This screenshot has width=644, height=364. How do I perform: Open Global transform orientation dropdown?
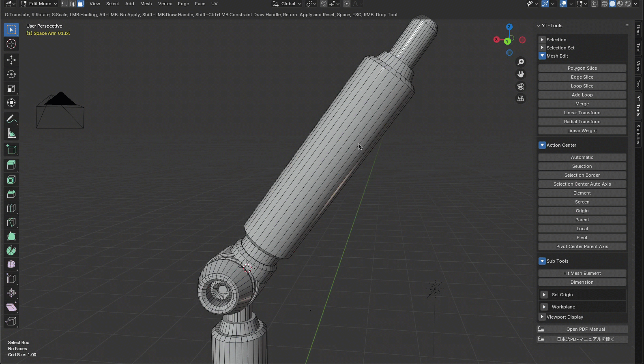point(288,4)
